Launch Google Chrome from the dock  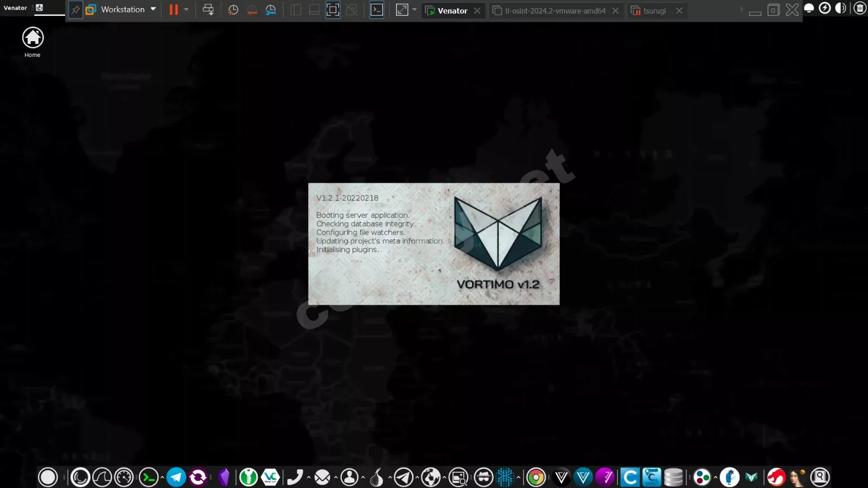coord(535,477)
